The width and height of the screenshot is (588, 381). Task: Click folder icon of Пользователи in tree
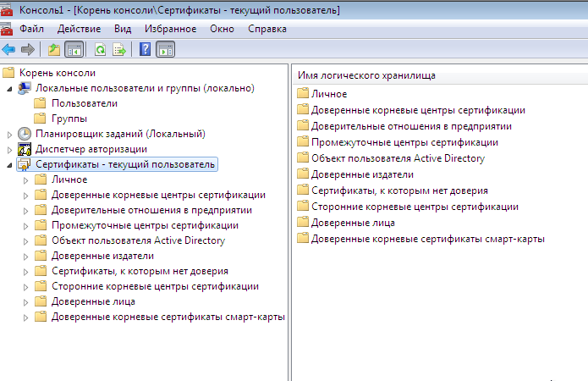pos(40,103)
